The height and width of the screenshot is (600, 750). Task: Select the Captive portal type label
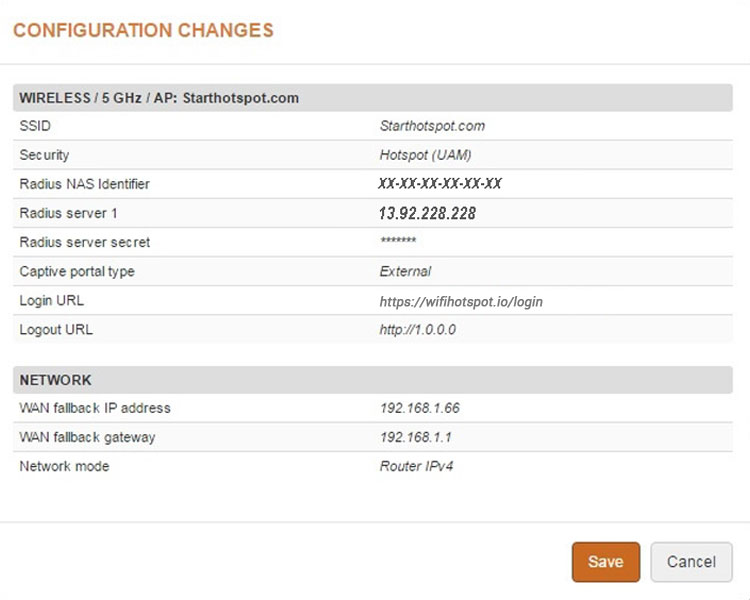(77, 271)
